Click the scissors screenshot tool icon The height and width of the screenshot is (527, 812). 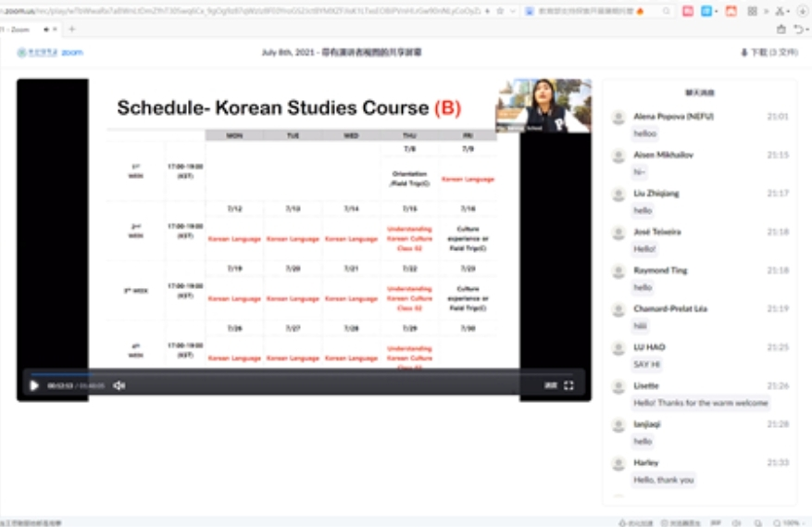point(778,11)
